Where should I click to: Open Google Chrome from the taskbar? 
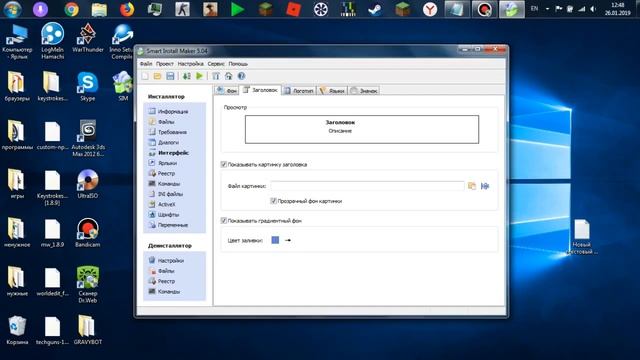tap(71, 9)
